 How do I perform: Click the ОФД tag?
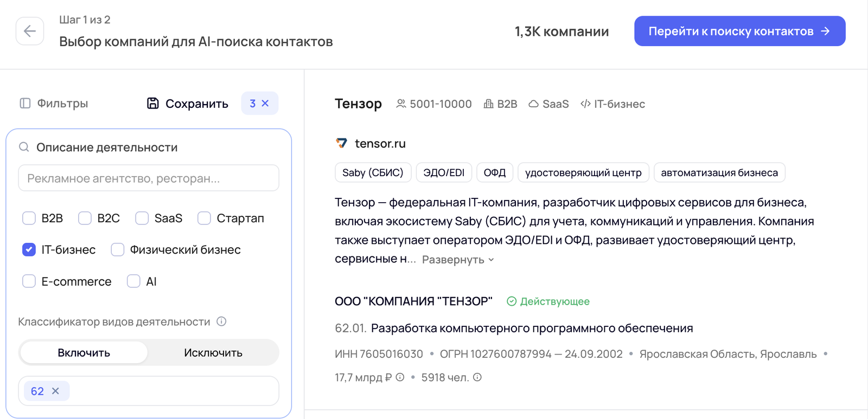pyautogui.click(x=495, y=172)
